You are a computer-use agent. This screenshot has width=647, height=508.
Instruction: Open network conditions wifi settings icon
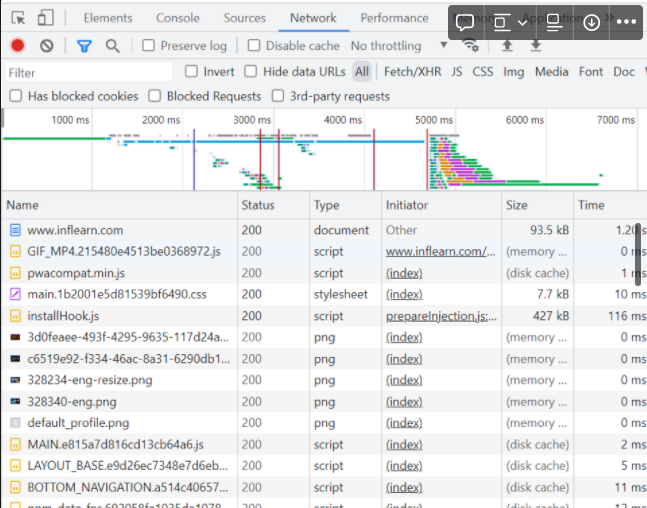[x=470, y=45]
